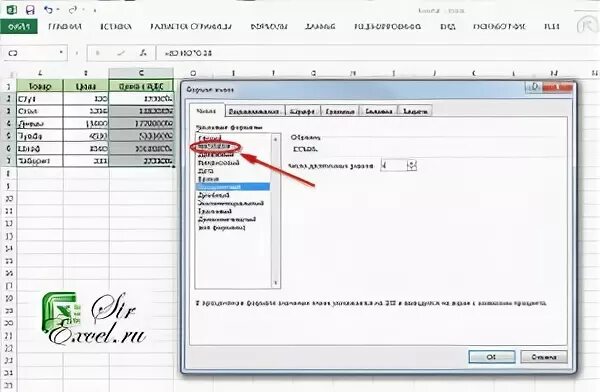Open the Undo history dropdown arrow

coord(58,10)
